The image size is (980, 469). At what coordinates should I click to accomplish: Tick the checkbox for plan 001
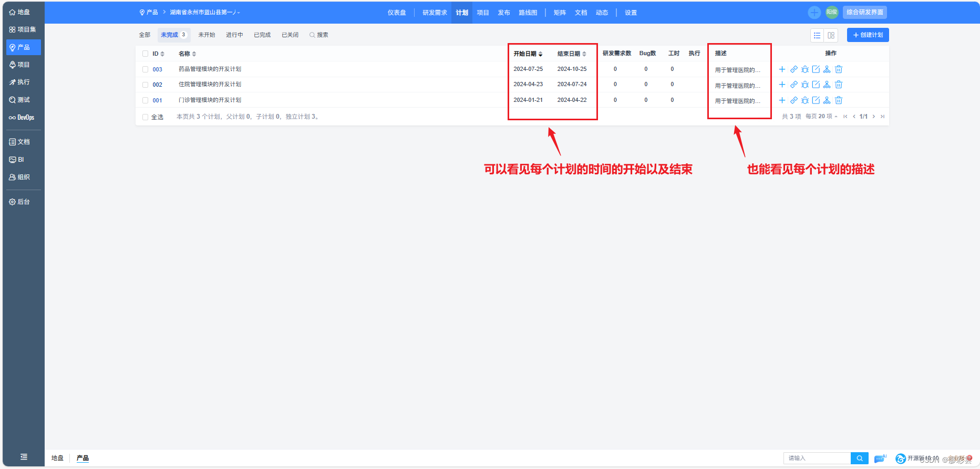click(145, 100)
